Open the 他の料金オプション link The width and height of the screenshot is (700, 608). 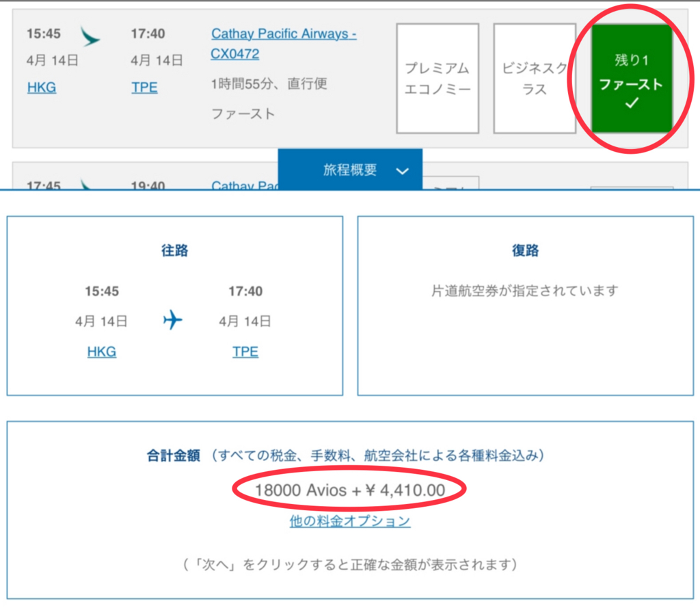(350, 521)
